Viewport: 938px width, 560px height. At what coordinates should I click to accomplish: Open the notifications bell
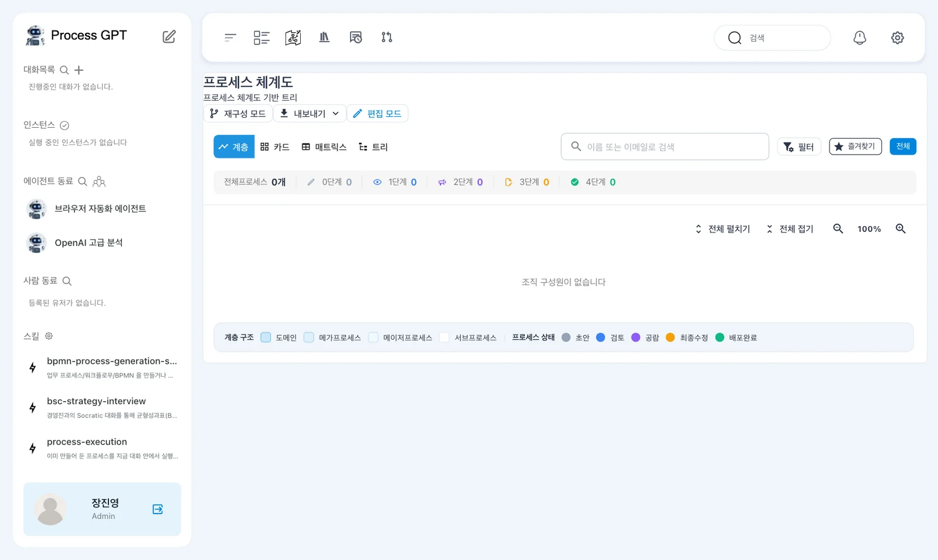[859, 37]
